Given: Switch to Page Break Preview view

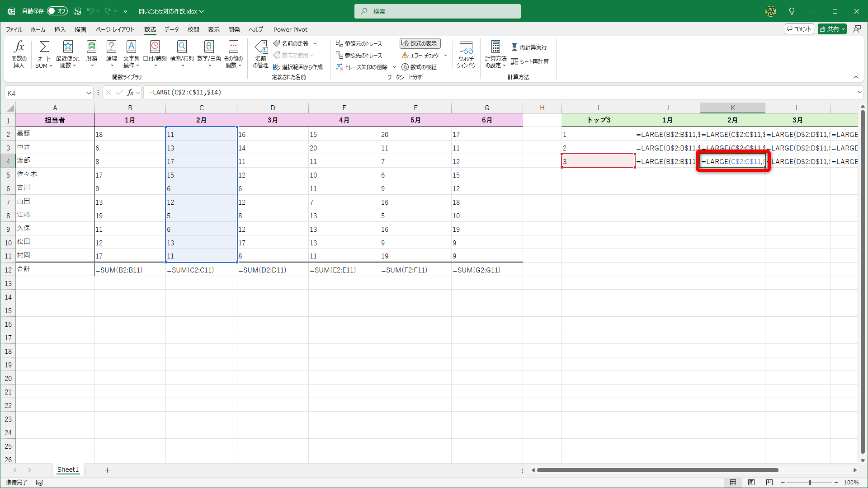Looking at the screenshot, I should 769,482.
